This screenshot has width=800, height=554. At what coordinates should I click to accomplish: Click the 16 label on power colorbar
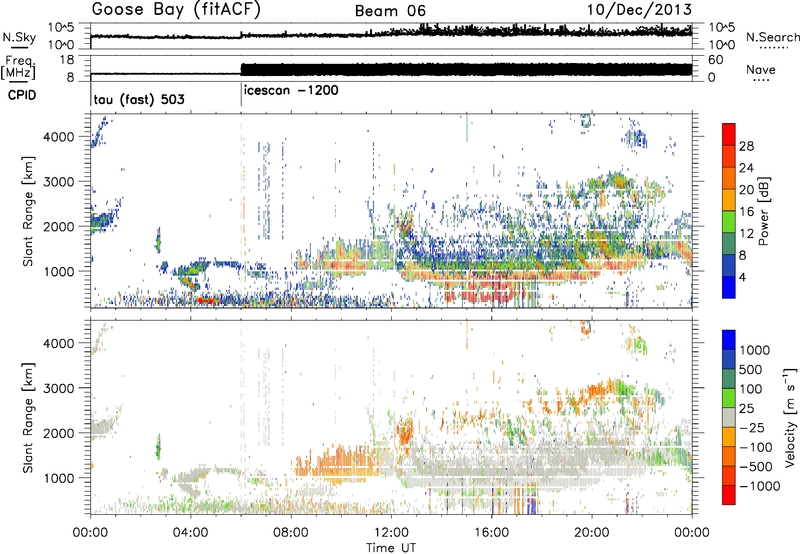click(x=746, y=212)
